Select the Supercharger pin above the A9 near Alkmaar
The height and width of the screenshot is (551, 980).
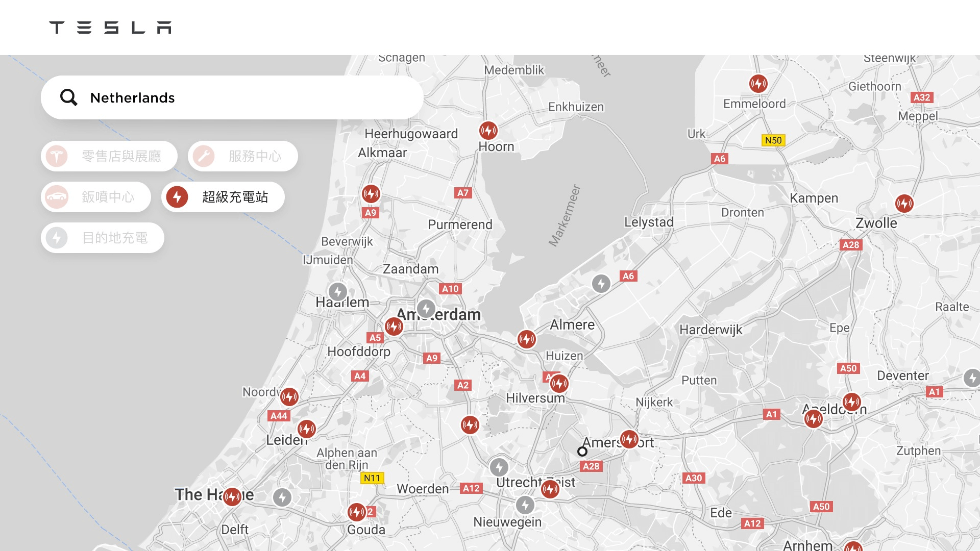tap(371, 194)
